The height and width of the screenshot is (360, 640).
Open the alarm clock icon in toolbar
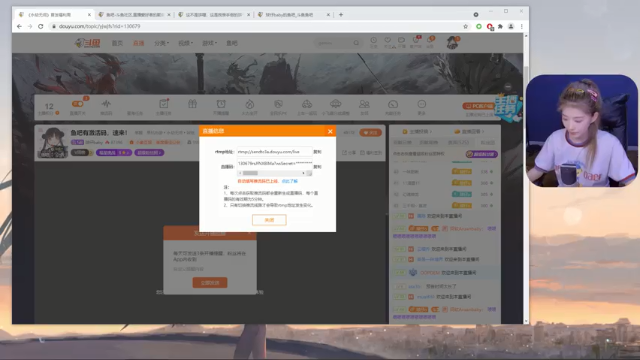click(x=221, y=104)
